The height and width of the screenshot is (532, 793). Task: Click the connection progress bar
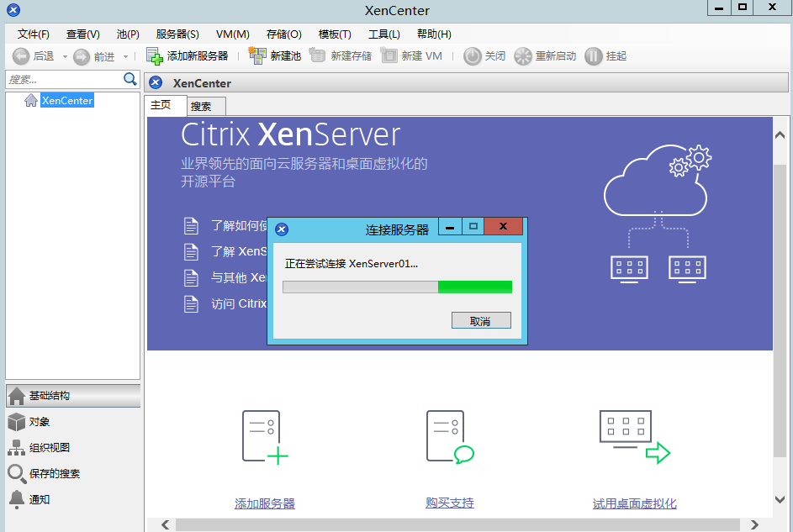click(397, 287)
